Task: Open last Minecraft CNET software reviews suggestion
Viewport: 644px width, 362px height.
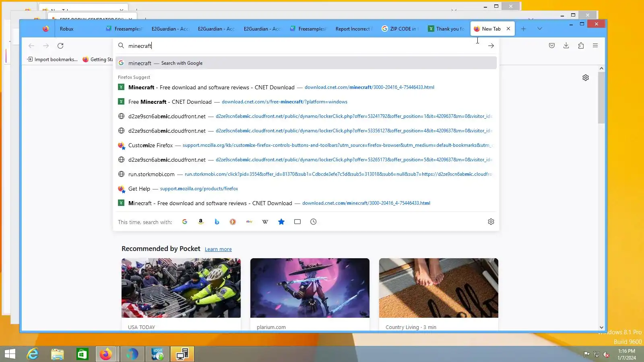Action: pyautogui.click(x=306, y=203)
